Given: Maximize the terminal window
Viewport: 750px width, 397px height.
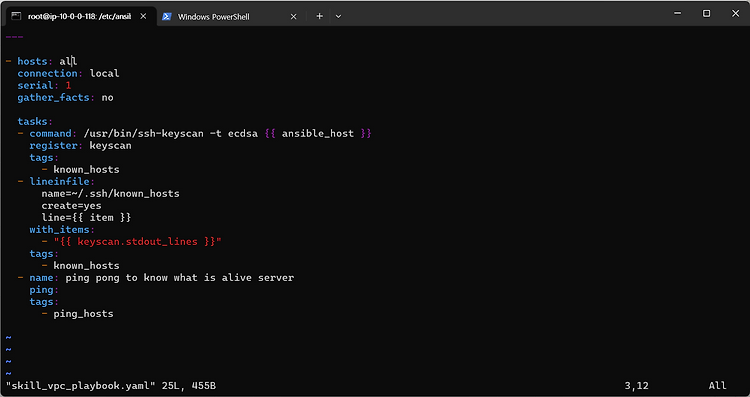Looking at the screenshot, I should coord(706,13).
